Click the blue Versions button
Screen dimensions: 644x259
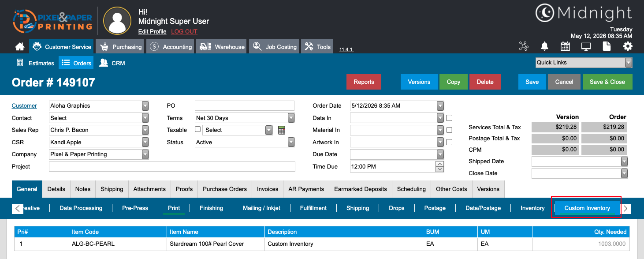pyautogui.click(x=419, y=82)
